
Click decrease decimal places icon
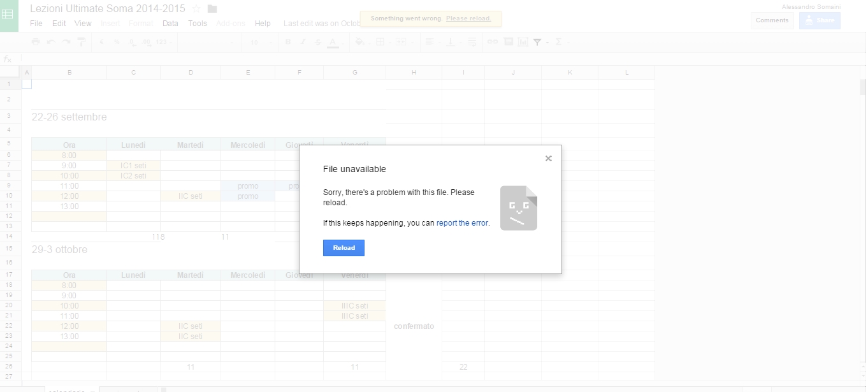click(x=132, y=42)
